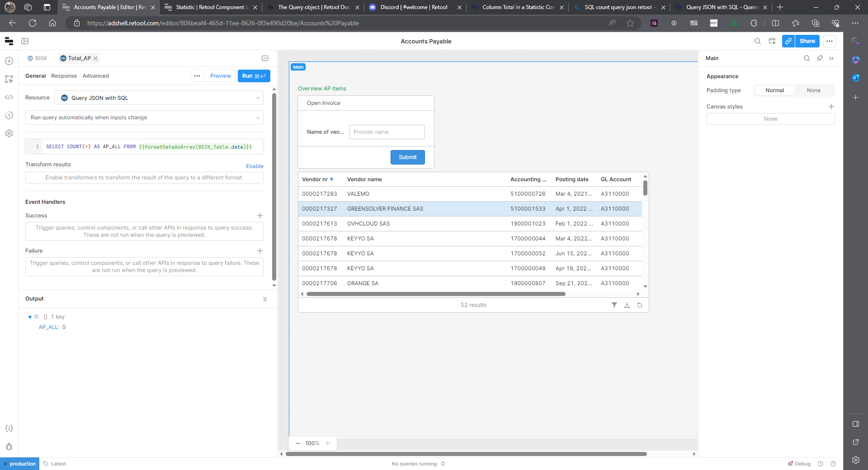
Task: Filter the vendor table
Action: tap(614, 305)
